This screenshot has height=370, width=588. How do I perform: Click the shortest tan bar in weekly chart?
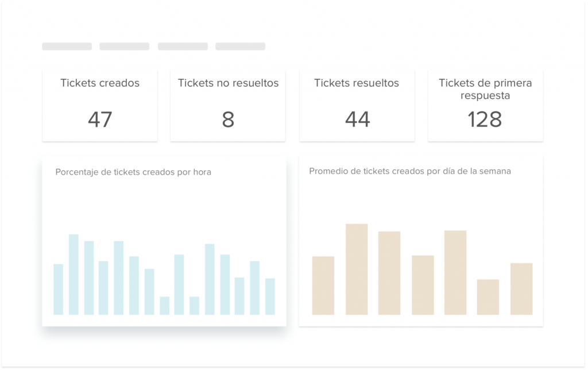pos(488,297)
